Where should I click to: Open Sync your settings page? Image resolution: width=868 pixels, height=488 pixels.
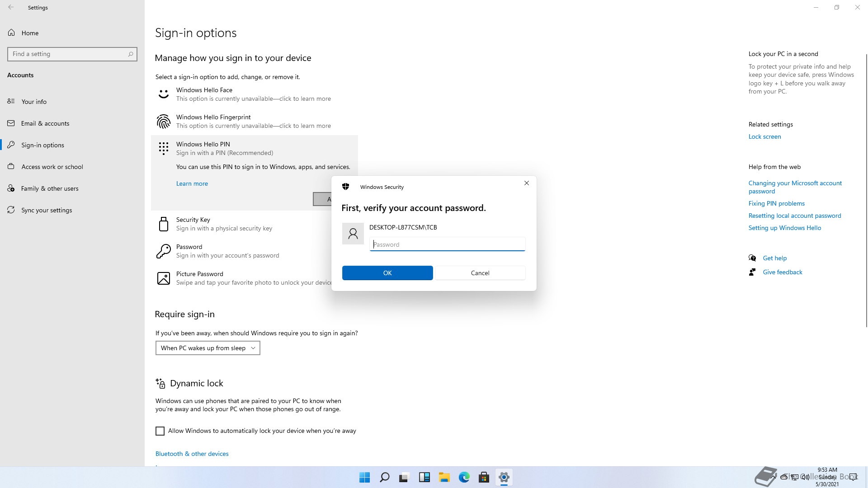point(72,210)
